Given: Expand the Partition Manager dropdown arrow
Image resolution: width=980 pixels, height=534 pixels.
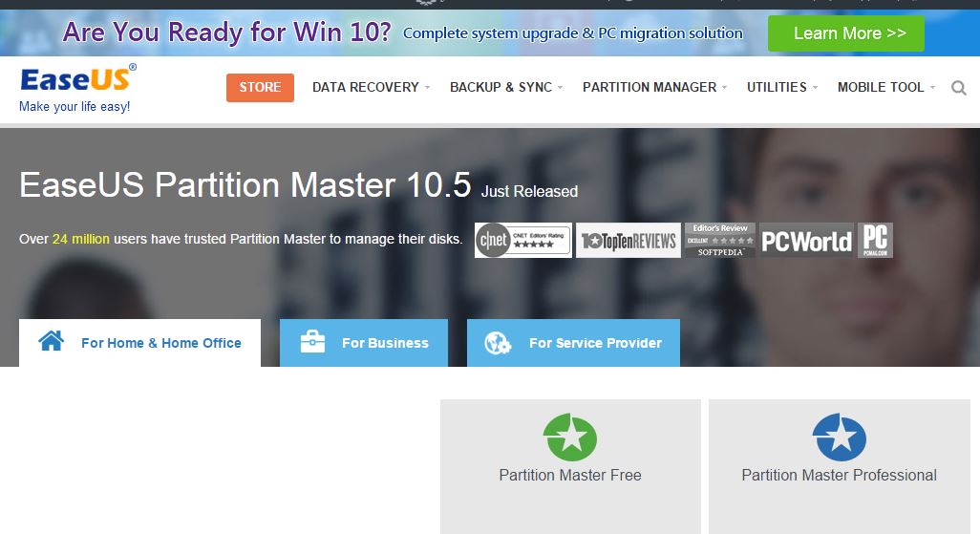Looking at the screenshot, I should (724, 88).
